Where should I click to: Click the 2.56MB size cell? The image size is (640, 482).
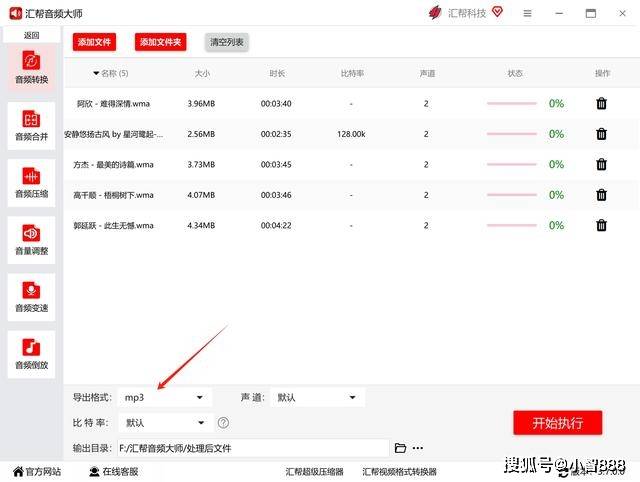[201, 134]
